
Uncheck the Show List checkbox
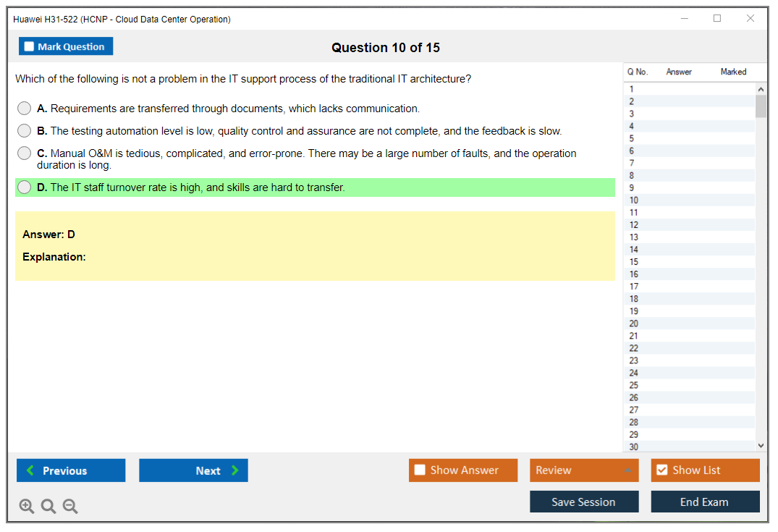[661, 470]
